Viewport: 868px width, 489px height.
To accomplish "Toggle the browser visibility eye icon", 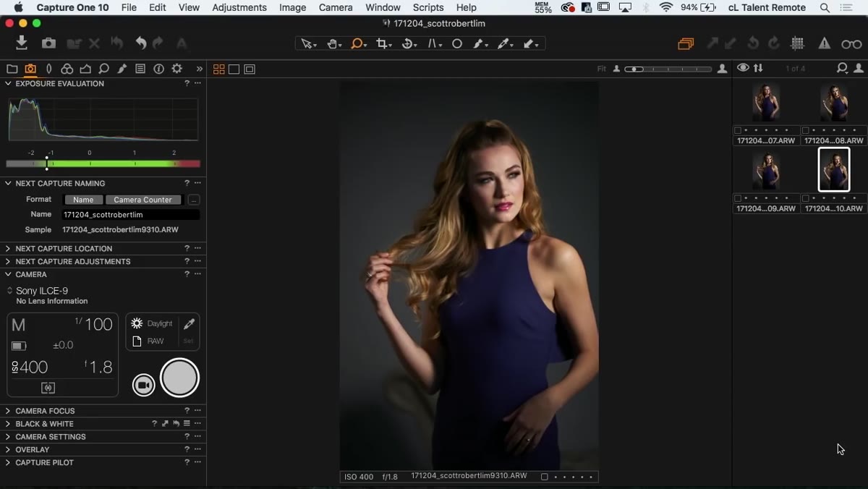I will pos(743,68).
